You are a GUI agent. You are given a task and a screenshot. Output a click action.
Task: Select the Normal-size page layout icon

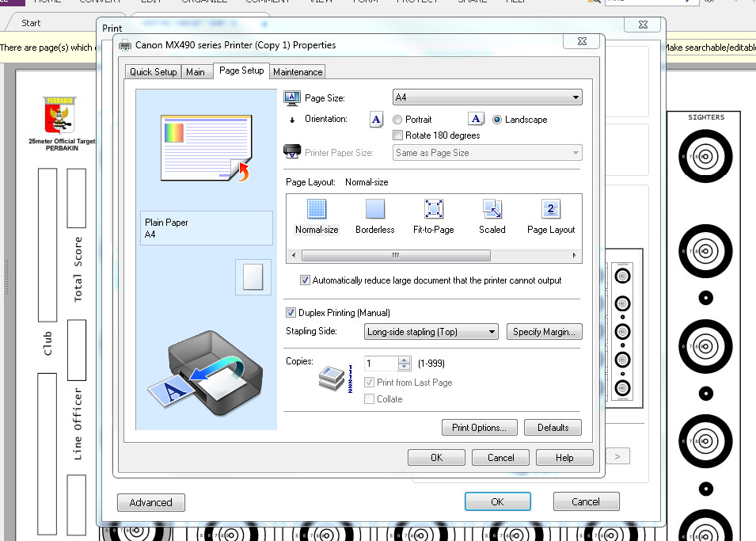click(x=317, y=209)
